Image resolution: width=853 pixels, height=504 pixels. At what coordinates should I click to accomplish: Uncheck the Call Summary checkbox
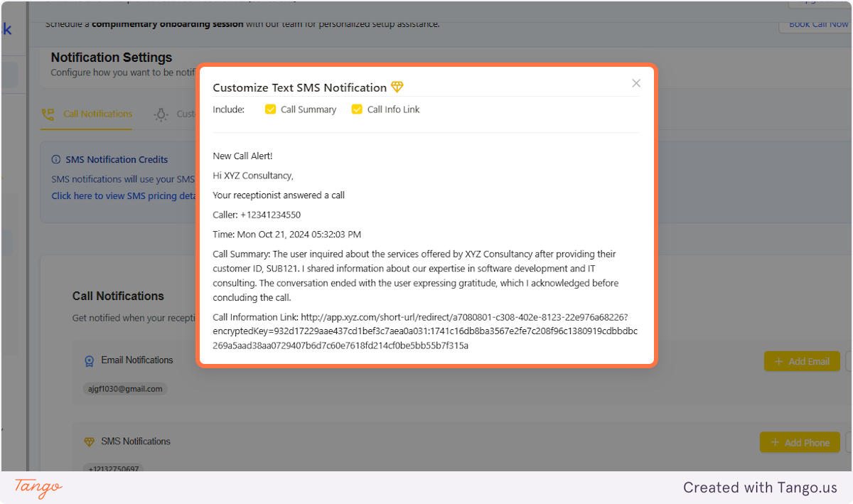pyautogui.click(x=270, y=109)
